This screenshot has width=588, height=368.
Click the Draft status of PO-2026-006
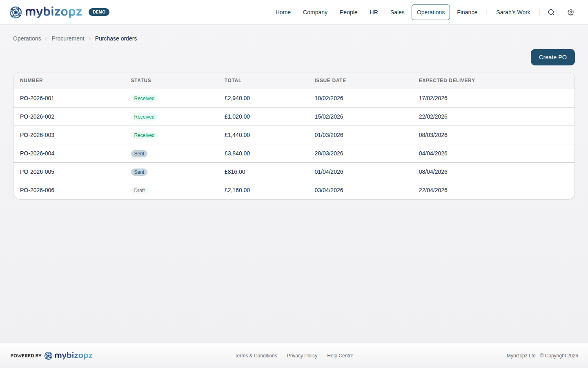(x=139, y=191)
